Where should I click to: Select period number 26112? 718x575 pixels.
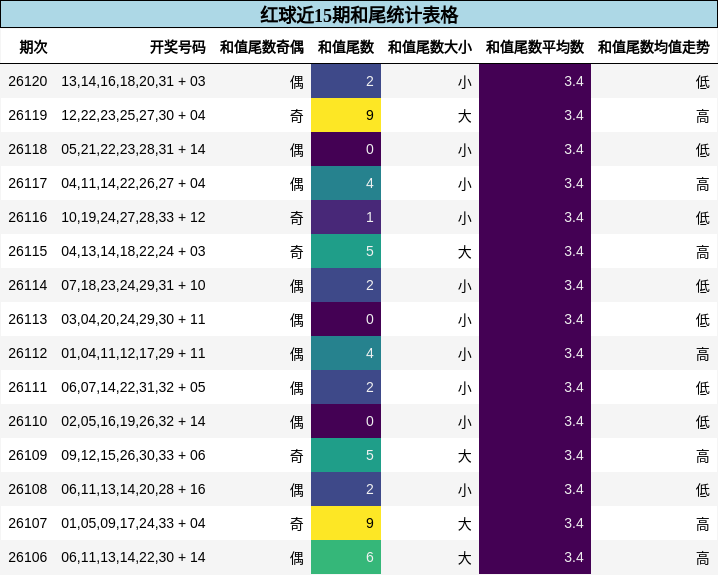pyautogui.click(x=27, y=353)
